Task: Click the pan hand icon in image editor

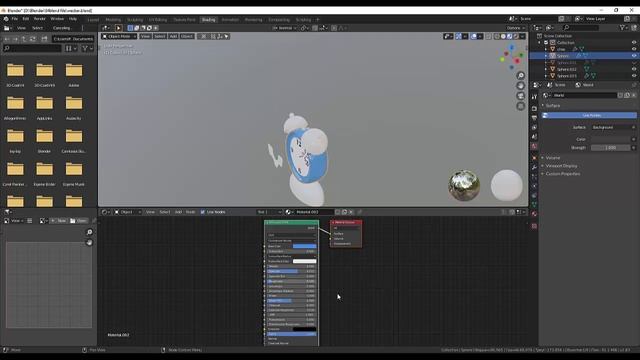Action: coord(89,242)
